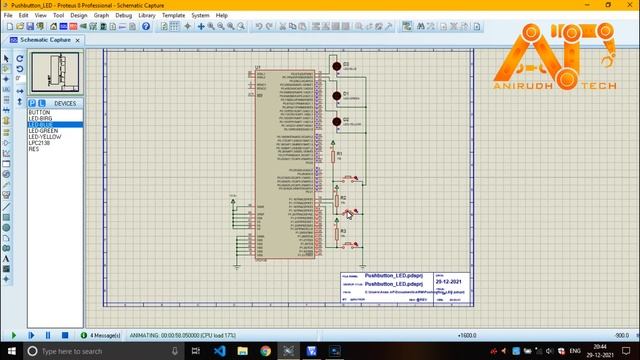Click the Undo arrow in the toolbar
640x360 pixels.
tap(259, 27)
